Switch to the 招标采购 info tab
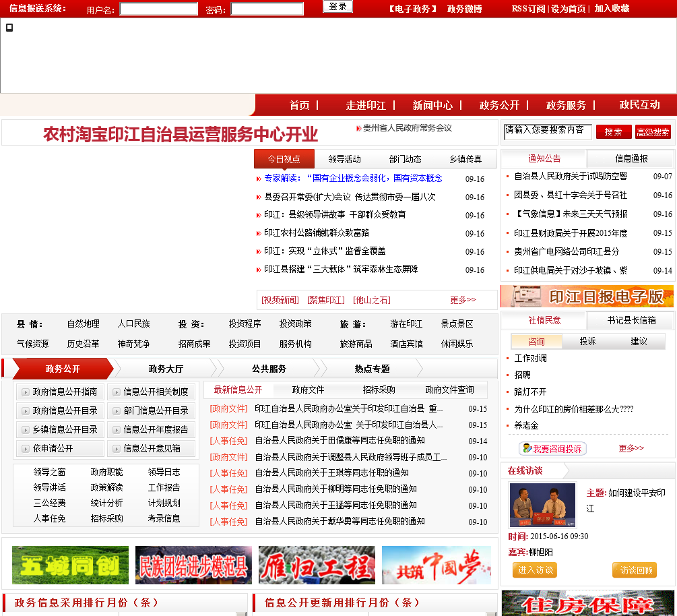677x616 pixels. tap(379, 390)
